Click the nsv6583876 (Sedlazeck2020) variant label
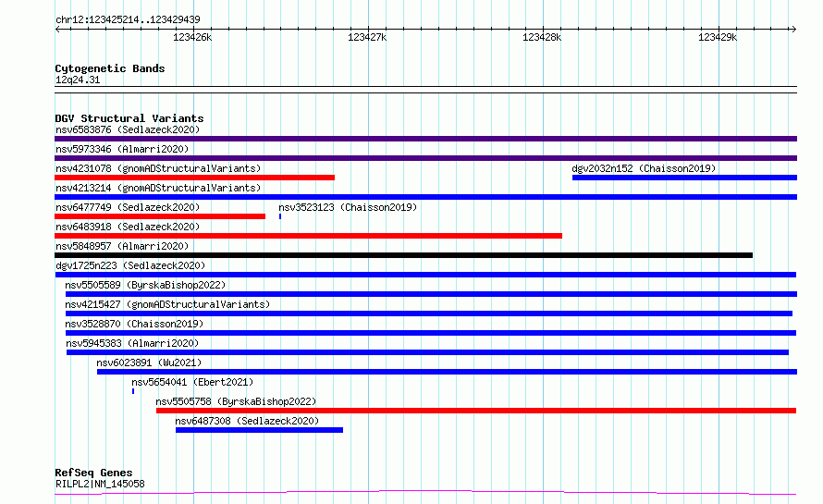 click(128, 129)
